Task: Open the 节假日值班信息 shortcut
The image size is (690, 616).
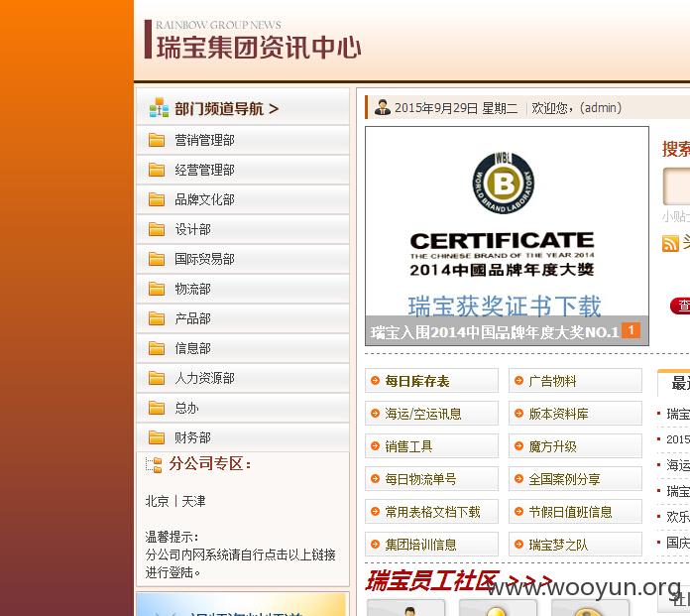Action: pos(575,512)
